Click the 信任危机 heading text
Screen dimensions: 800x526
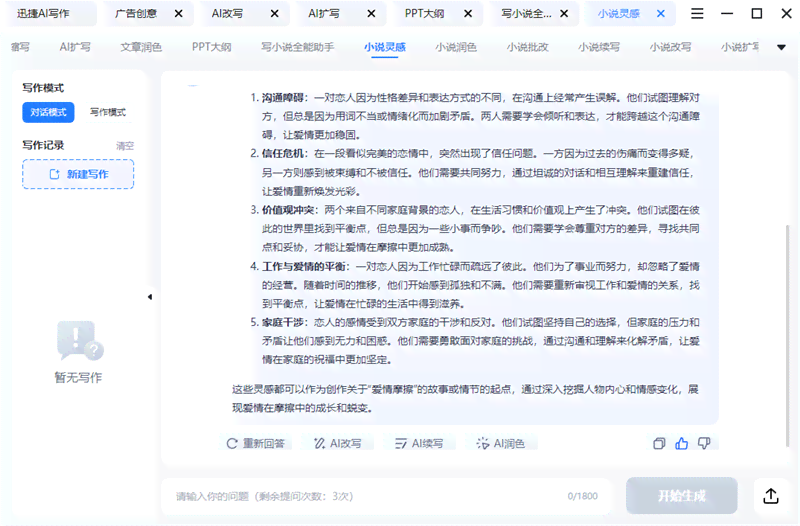(283, 154)
